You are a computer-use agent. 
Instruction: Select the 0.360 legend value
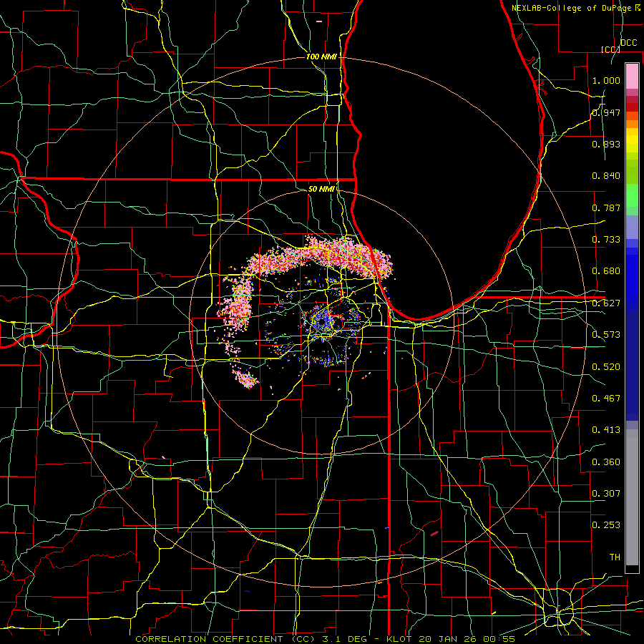click(x=606, y=462)
